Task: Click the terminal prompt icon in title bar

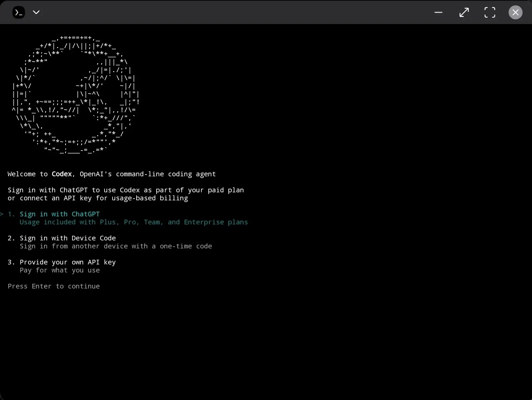Action: [19, 12]
